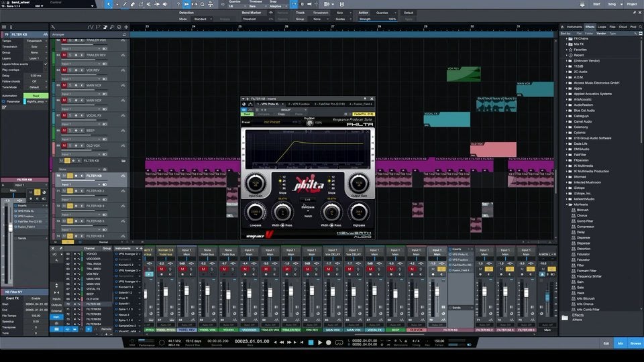Viewport: 644px width, 362px height.
Task: Open the plugin window gear settings
Action: [x=346, y=114]
